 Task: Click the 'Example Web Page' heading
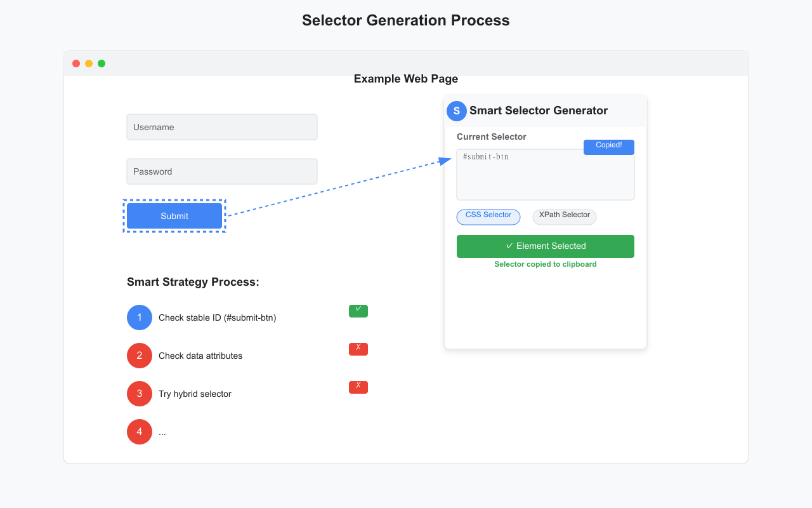[406, 79]
